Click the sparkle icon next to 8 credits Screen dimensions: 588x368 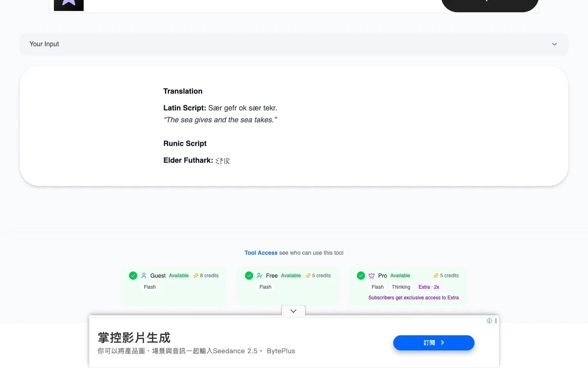(196, 276)
